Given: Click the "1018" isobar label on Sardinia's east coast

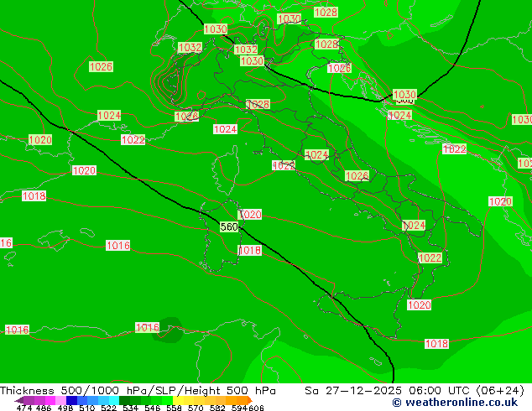Looking at the screenshot, I should pyautogui.click(x=250, y=250).
